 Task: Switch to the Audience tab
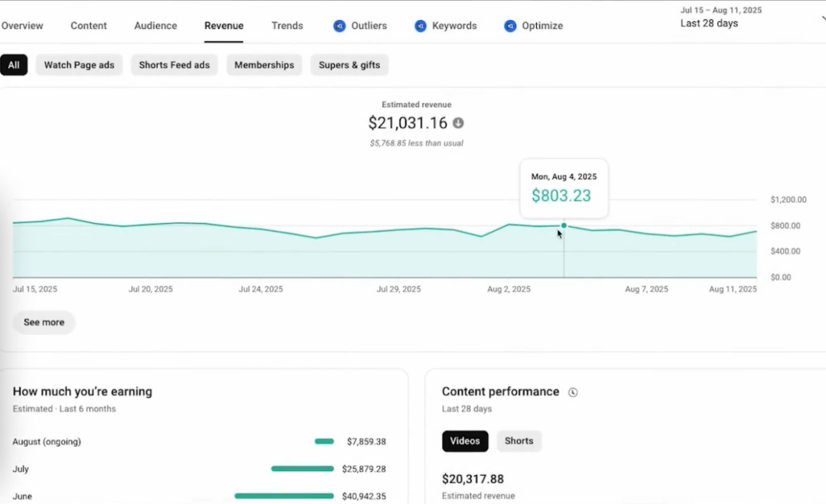tap(155, 25)
